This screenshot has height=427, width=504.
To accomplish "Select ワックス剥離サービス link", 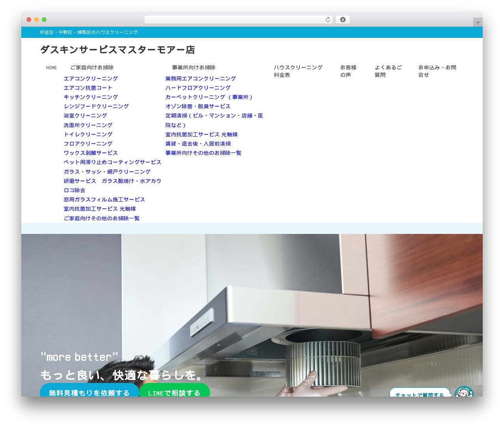I will 91,153.
